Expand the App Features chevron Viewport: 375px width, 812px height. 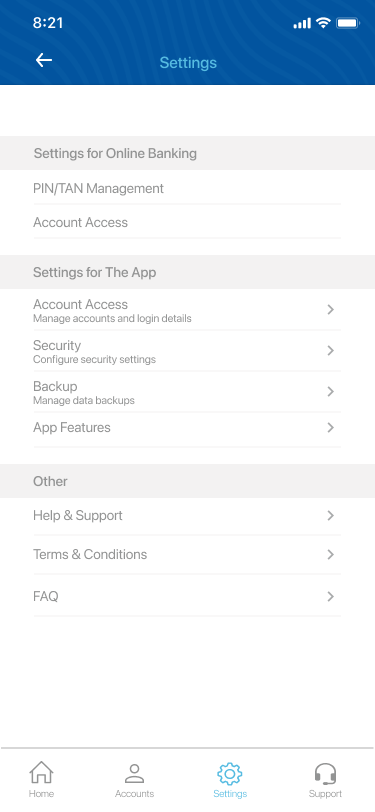(330, 428)
